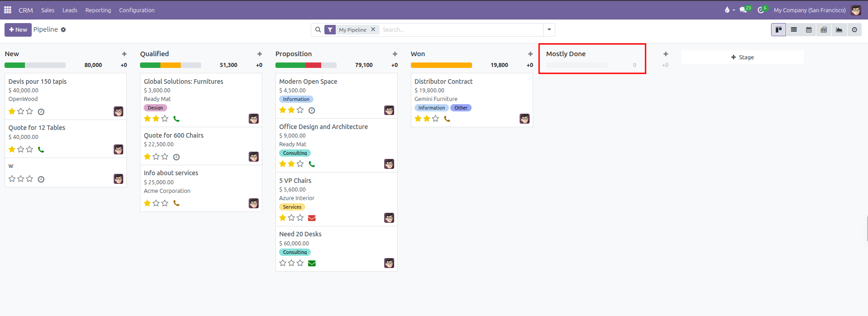Viewport: 868px width, 316px height.
Task: Open email activity on Need 20 Desks
Action: pos(312,263)
